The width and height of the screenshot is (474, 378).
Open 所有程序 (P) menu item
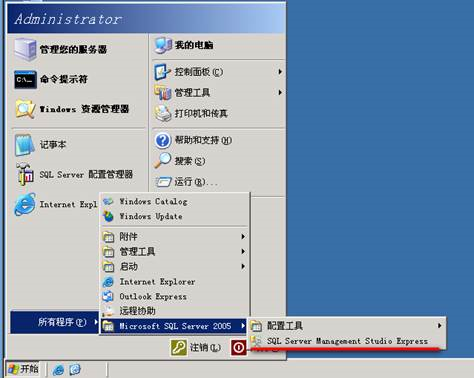tap(55, 322)
